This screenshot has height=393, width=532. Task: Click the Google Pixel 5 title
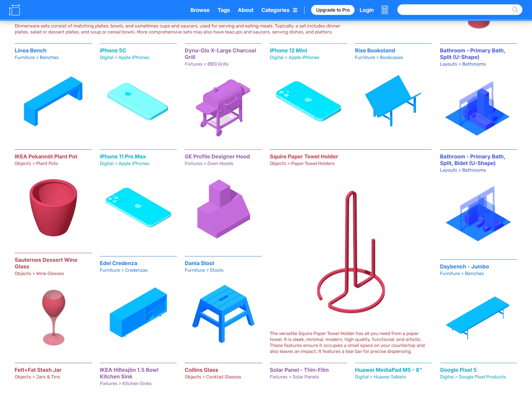(x=458, y=370)
